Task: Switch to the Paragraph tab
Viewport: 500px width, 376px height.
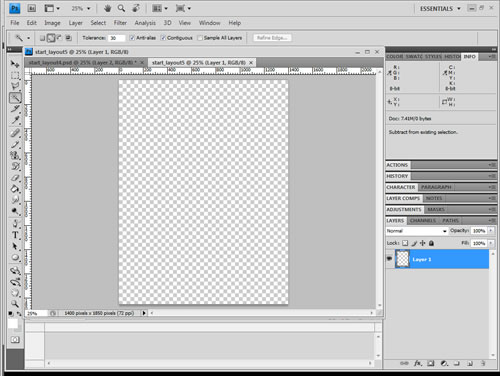Action: 436,187
